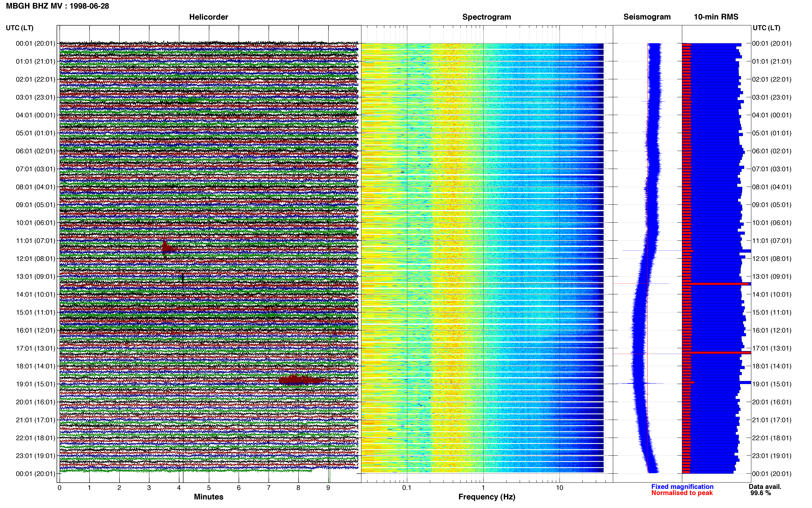This screenshot has height=508, width=812.
Task: Click the 'Data avail.' label
Action: click(765, 486)
